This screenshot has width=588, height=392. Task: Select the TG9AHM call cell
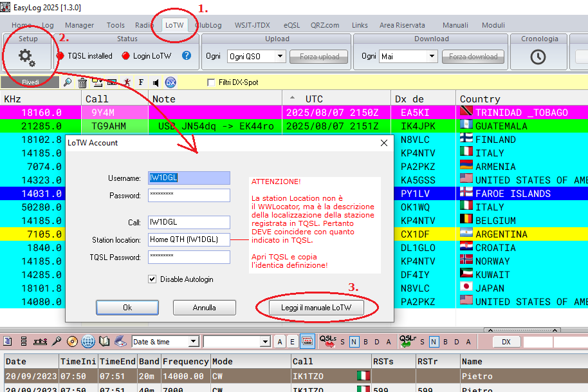point(115,126)
